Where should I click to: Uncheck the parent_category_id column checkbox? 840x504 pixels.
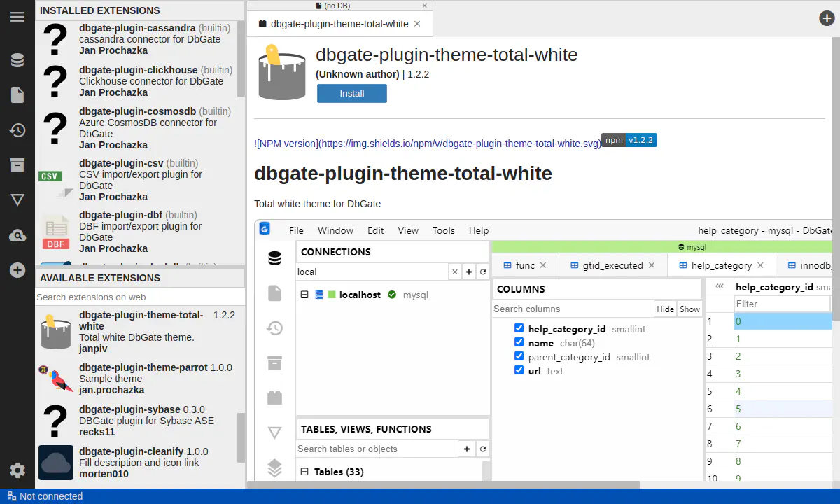(x=519, y=356)
